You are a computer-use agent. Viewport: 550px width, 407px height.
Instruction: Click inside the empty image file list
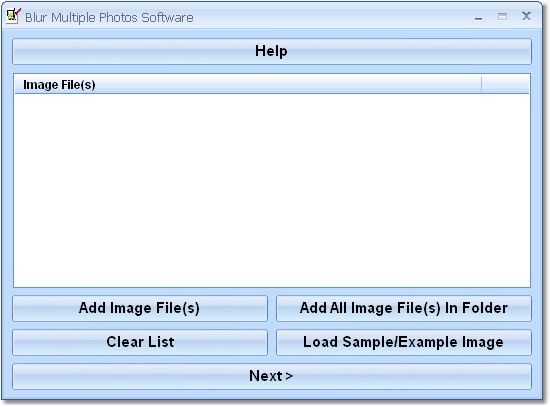[x=272, y=191]
